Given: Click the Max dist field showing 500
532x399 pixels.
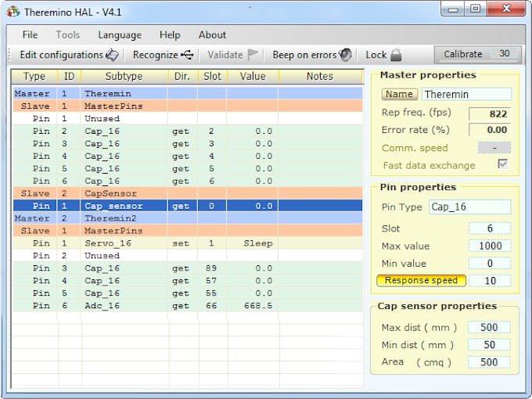Looking at the screenshot, I should pyautogui.click(x=489, y=327).
